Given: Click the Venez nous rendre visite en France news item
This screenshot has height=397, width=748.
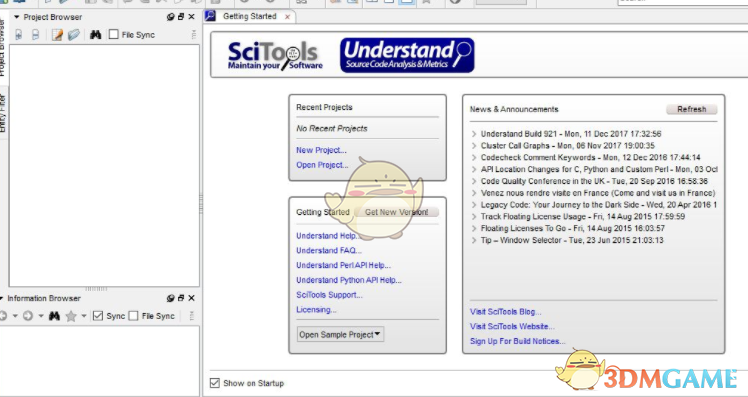Looking at the screenshot, I should point(598,193).
